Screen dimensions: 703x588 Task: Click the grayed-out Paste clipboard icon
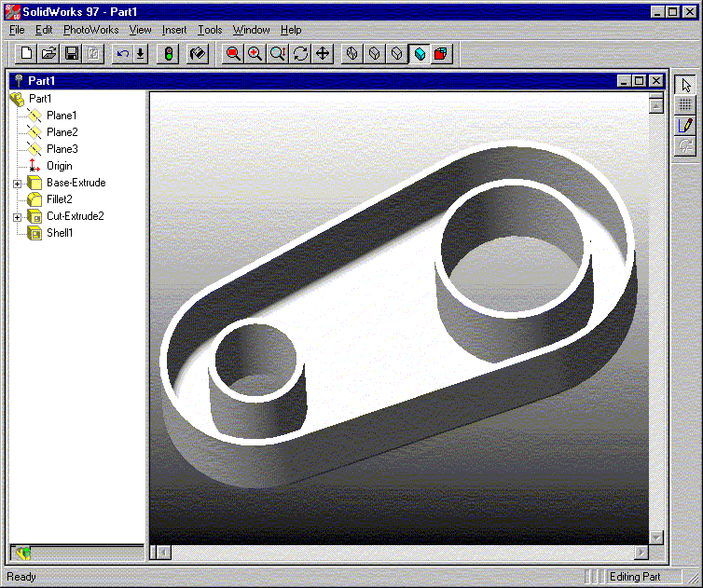click(94, 54)
